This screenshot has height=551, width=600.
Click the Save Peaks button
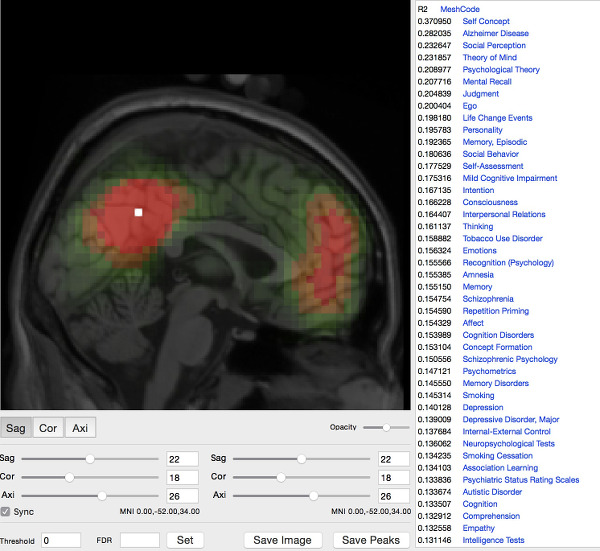[x=370, y=540]
